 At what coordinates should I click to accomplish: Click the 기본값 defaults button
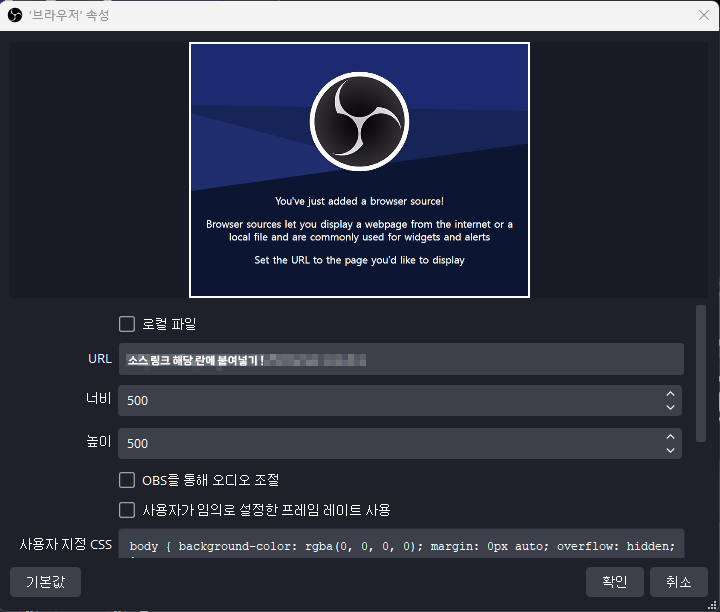45,582
